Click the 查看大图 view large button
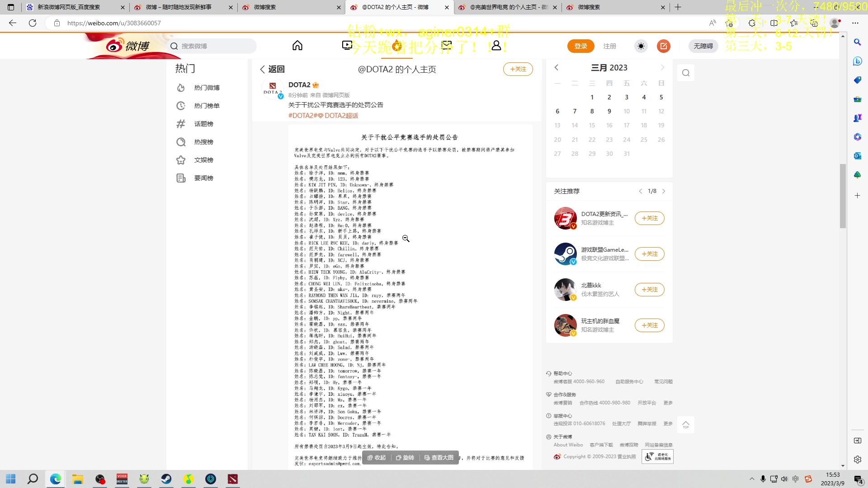868x488 pixels. coord(439,458)
